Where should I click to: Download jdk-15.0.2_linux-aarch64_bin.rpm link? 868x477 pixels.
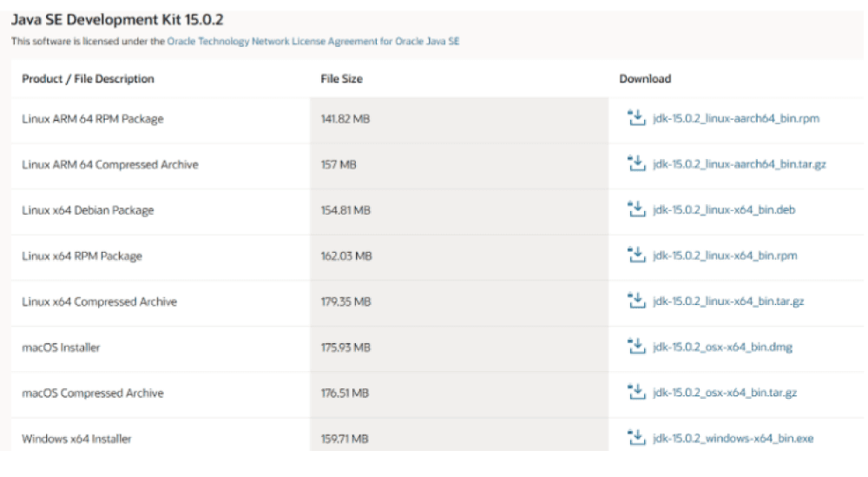pyautogui.click(x=736, y=118)
